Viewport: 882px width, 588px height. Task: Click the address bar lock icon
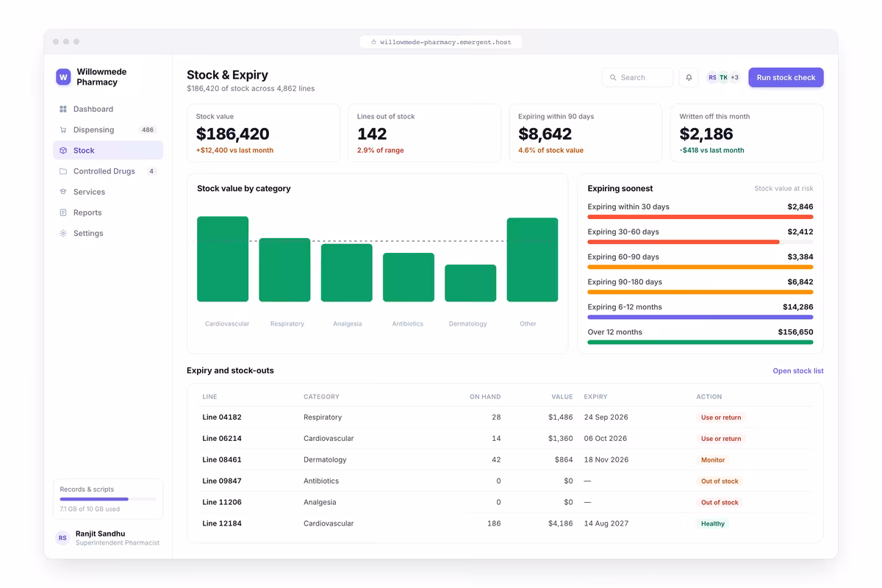[x=373, y=42]
